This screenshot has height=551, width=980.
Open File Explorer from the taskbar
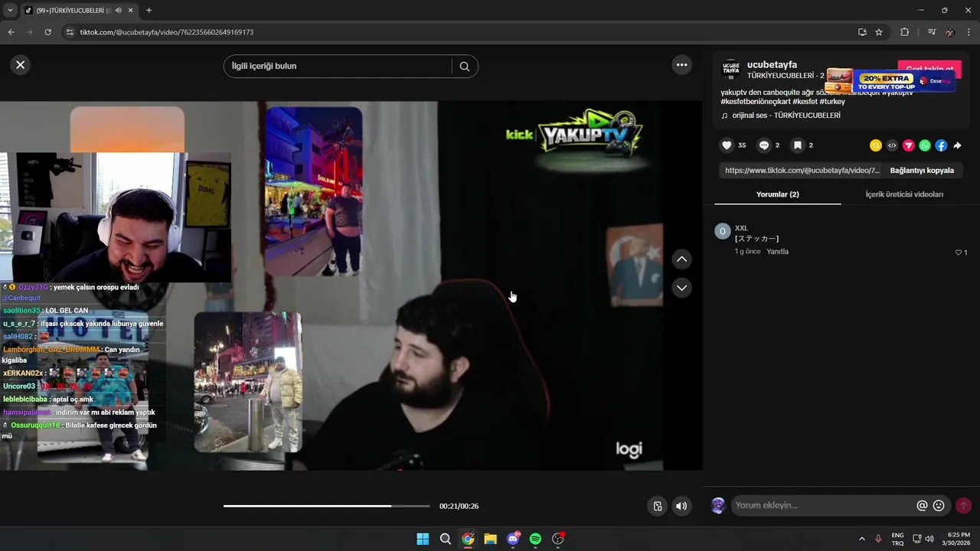click(490, 539)
